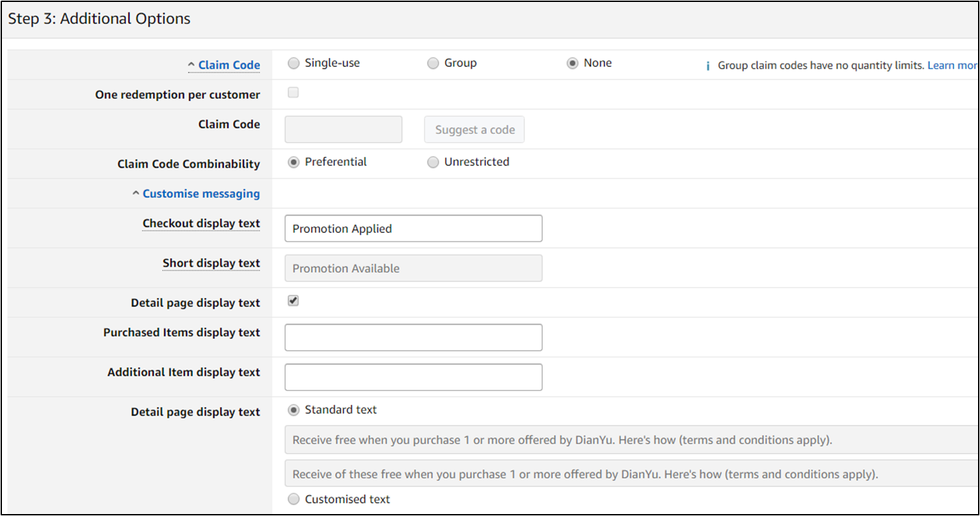Click the Additional Item display text field

(x=413, y=377)
